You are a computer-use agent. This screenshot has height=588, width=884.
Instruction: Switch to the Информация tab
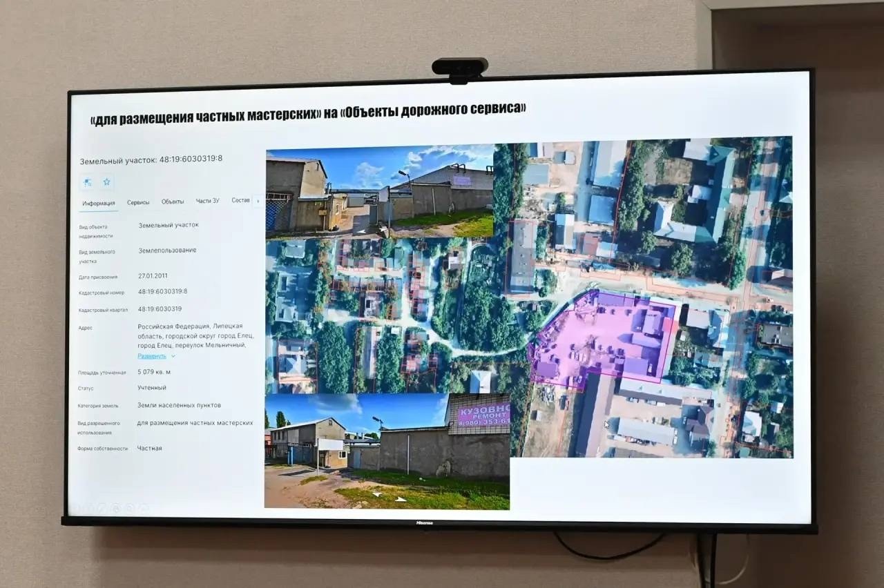pyautogui.click(x=99, y=203)
